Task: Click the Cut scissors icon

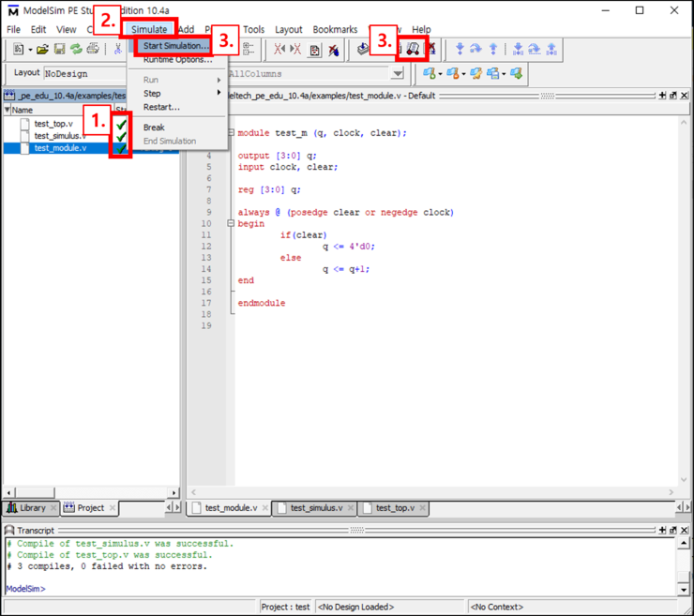Action: pyautogui.click(x=118, y=49)
